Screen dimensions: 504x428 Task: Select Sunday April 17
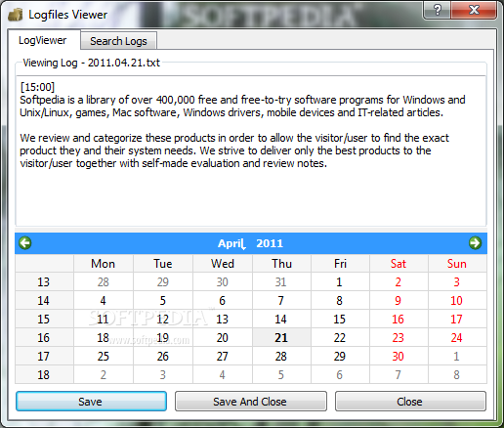[457, 319]
